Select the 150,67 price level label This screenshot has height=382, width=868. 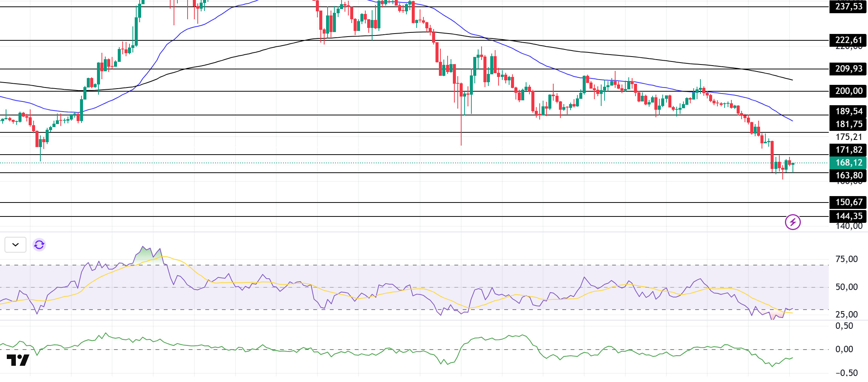(x=848, y=202)
